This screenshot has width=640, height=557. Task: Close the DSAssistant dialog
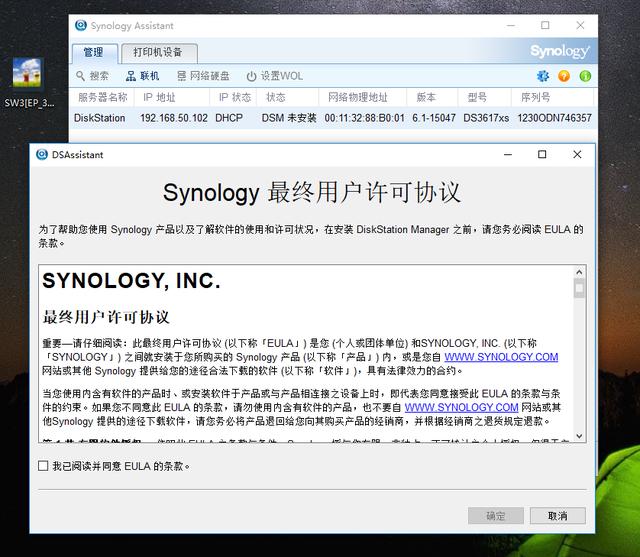click(577, 154)
